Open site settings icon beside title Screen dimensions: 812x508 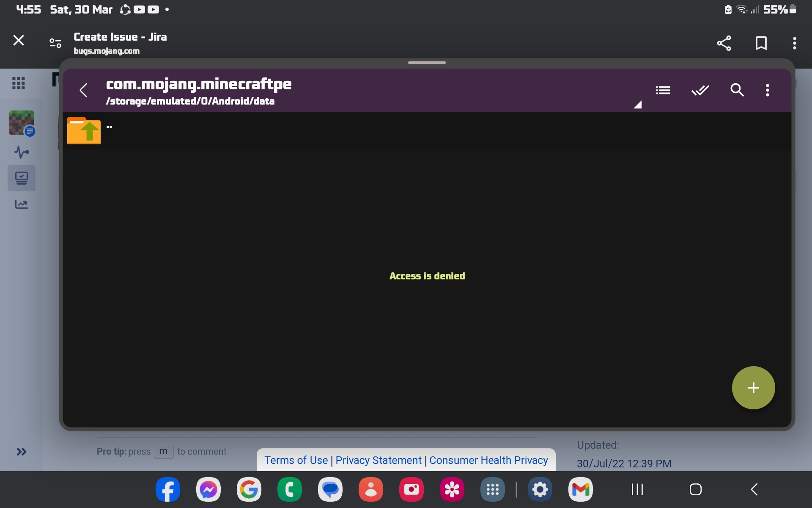click(x=55, y=43)
